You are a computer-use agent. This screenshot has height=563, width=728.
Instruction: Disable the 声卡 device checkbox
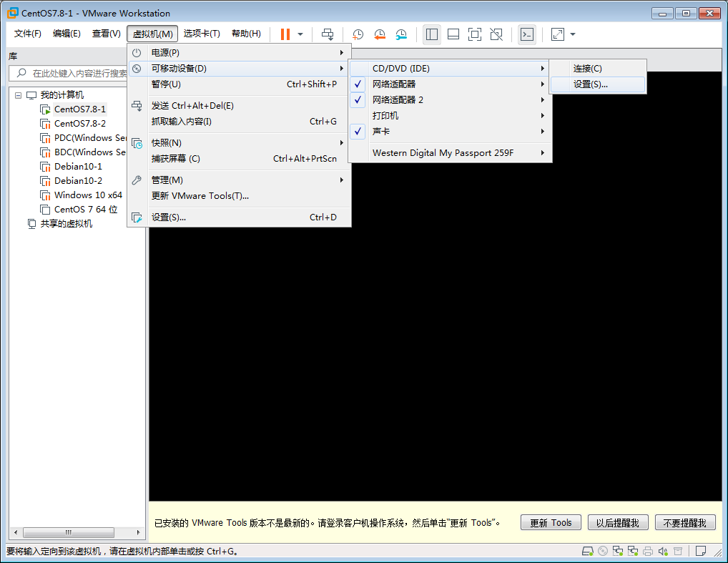(x=358, y=131)
